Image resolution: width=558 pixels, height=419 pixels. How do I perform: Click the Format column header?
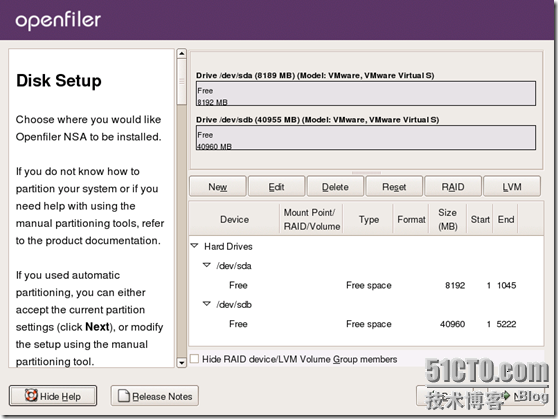[411, 219]
